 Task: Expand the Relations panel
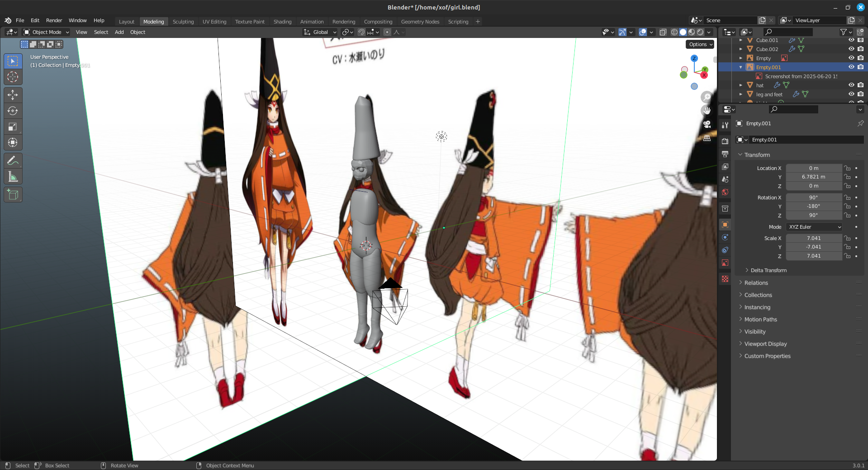756,283
